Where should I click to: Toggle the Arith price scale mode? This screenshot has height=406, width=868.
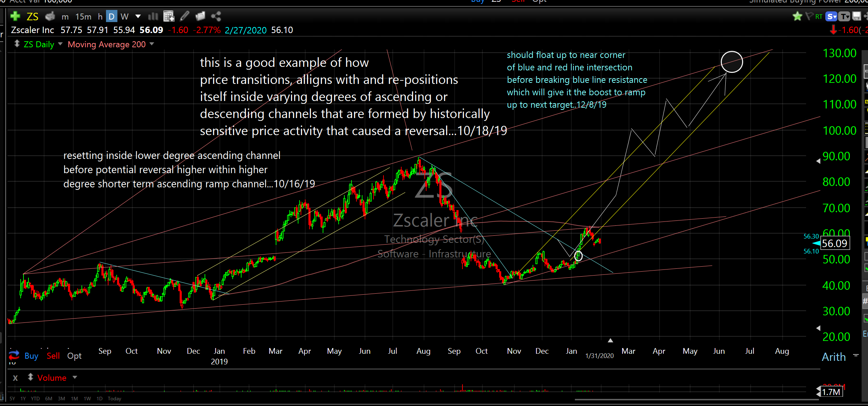tap(833, 357)
